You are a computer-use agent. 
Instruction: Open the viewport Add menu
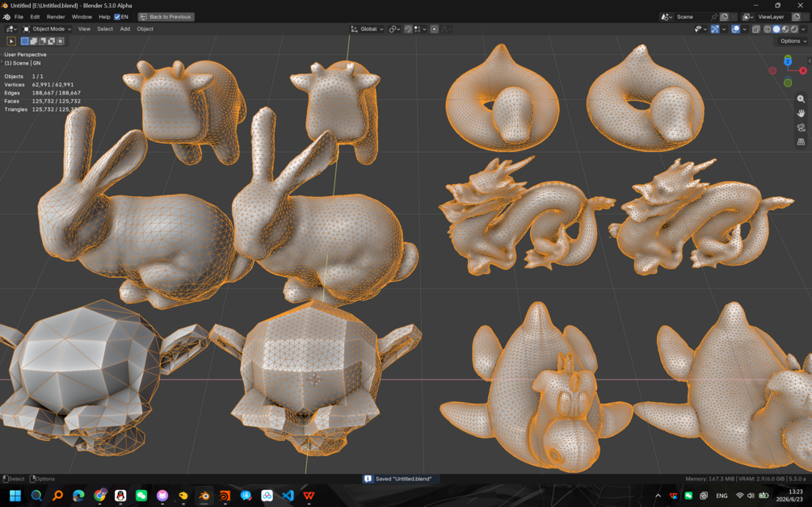tap(124, 29)
